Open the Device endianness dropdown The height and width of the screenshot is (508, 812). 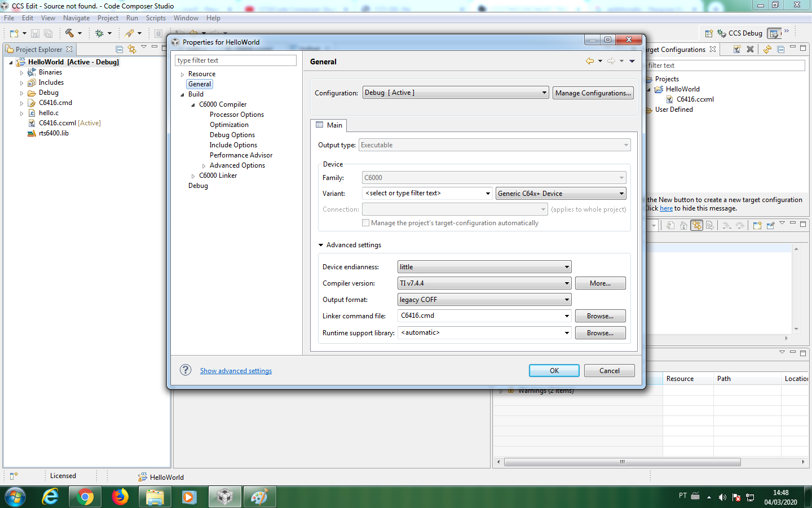[484, 267]
